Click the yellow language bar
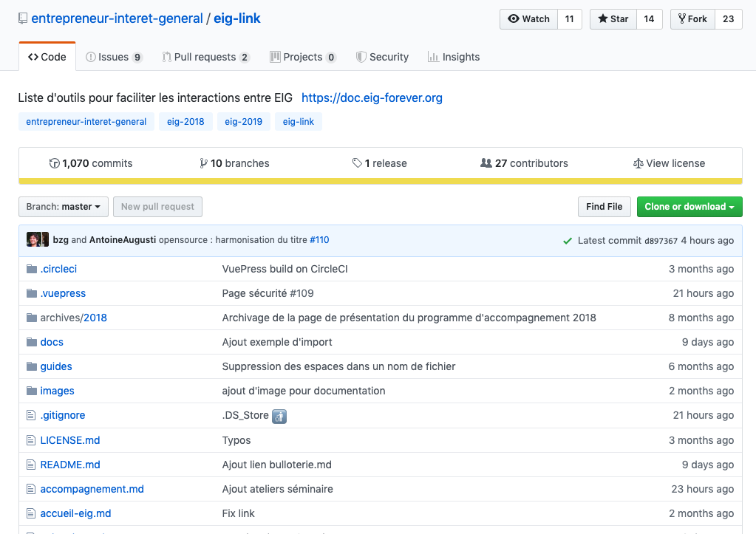The width and height of the screenshot is (756, 534). click(380, 181)
